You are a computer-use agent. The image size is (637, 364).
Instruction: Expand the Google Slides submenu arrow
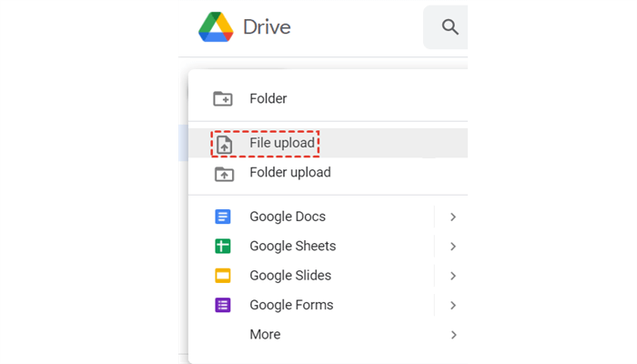tap(452, 276)
